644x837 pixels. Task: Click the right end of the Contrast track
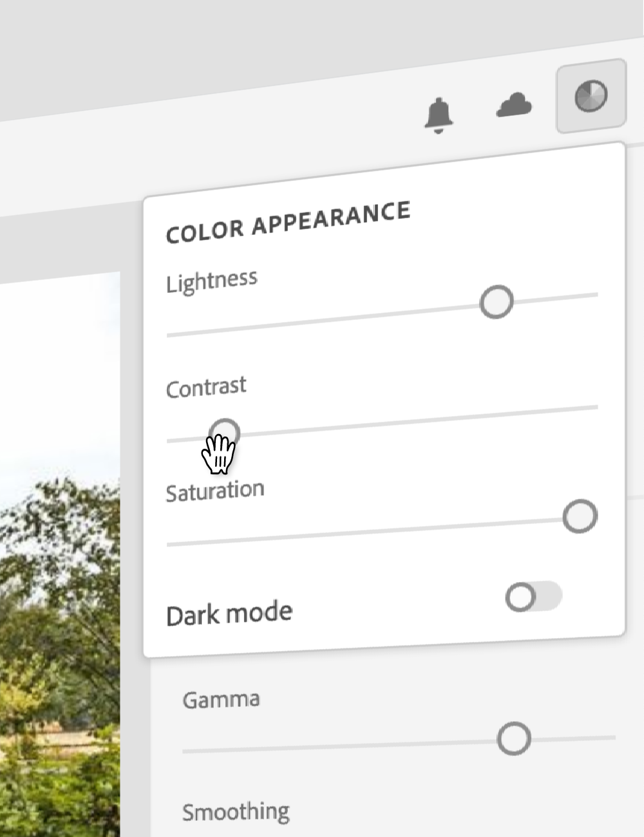pyautogui.click(x=592, y=407)
